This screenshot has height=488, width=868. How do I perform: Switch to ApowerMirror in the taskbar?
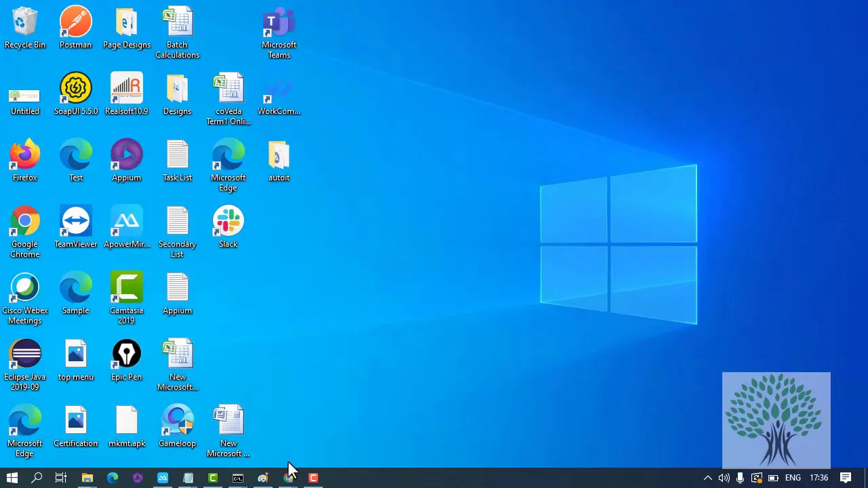pyautogui.click(x=163, y=478)
